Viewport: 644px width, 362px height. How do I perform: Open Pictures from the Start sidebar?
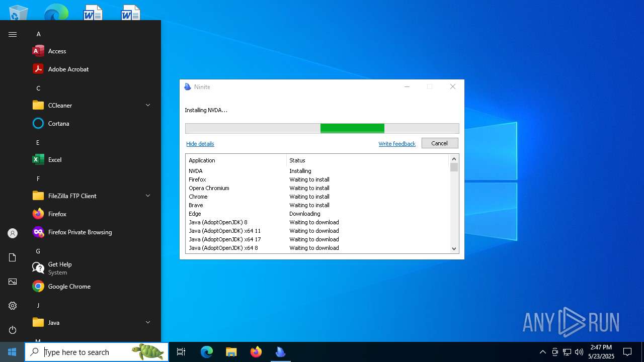13,282
